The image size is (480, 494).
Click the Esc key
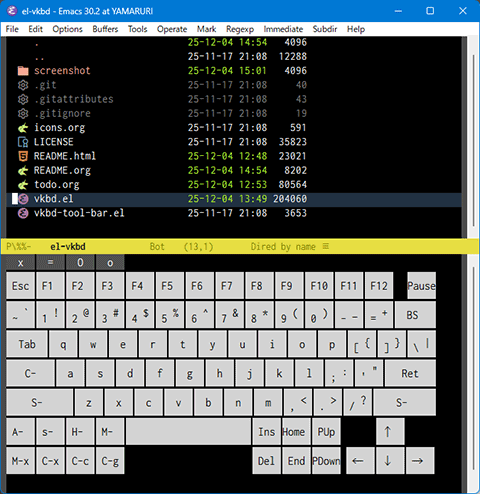pyautogui.click(x=21, y=286)
